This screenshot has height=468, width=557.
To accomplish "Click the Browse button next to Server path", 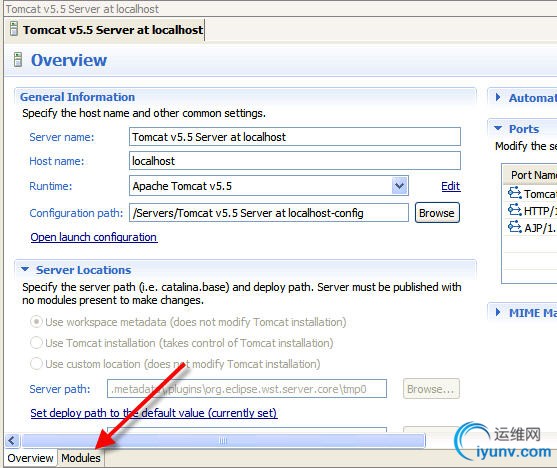I will pyautogui.click(x=431, y=389).
